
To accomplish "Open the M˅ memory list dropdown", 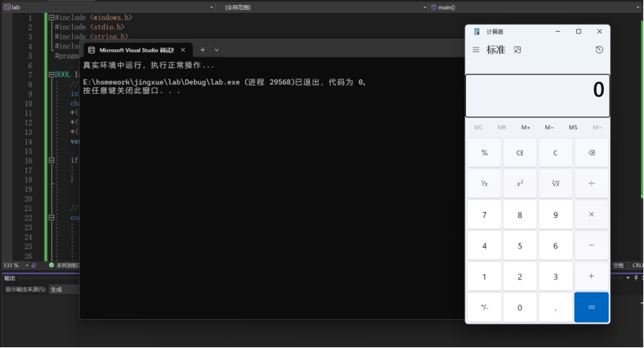I will (597, 128).
